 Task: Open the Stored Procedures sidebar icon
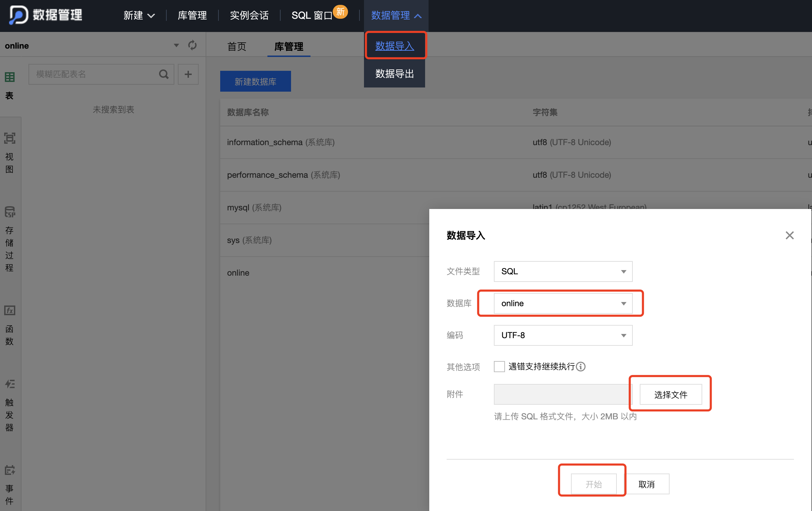(x=10, y=212)
